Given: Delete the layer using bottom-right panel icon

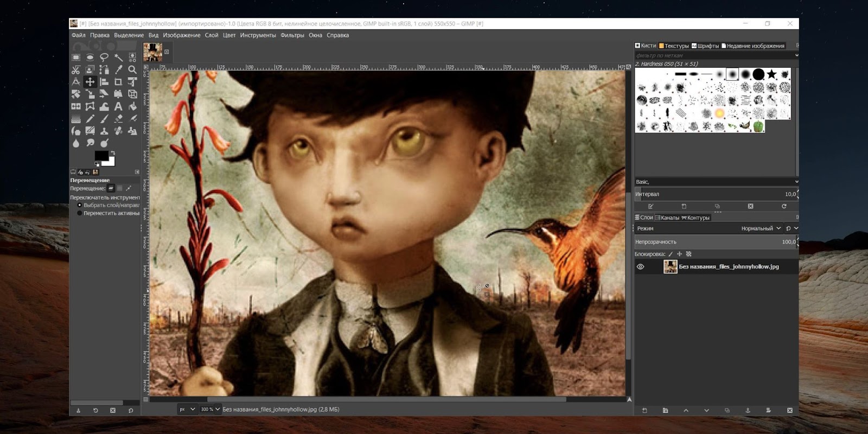Looking at the screenshot, I should point(789,411).
